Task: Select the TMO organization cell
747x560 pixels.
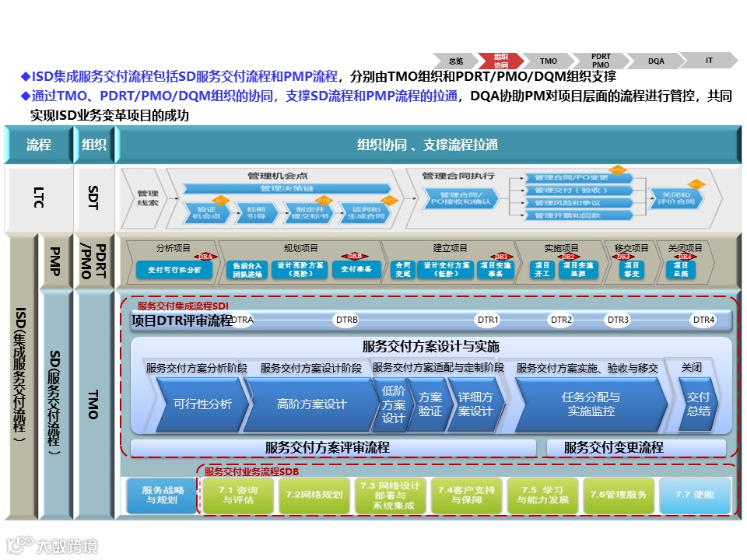Action: 94,404
